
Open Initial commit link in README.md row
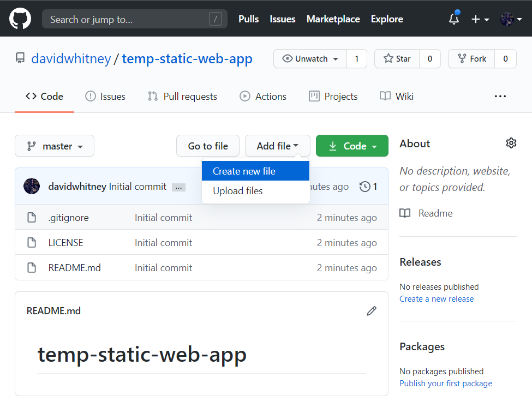point(163,268)
